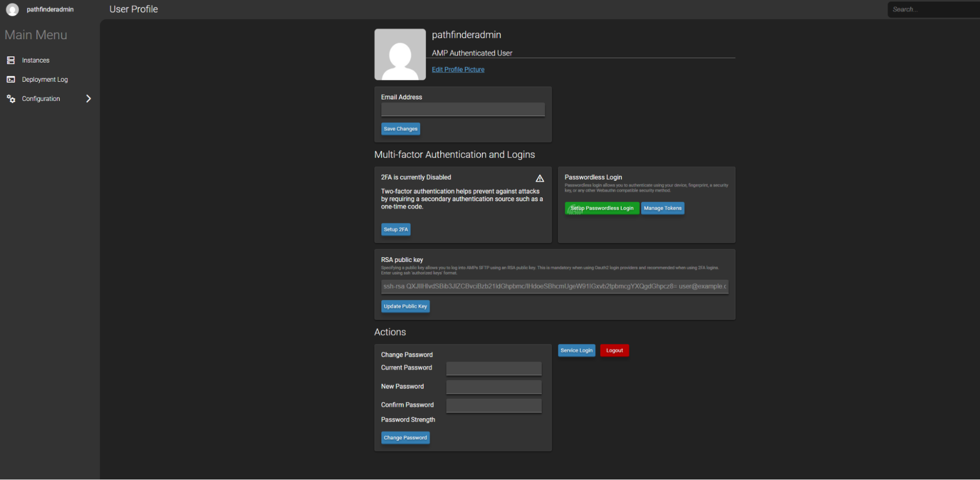This screenshot has height=480, width=980.
Task: Click the pathfinderadmin avatar icon top-left
Action: 12,9
